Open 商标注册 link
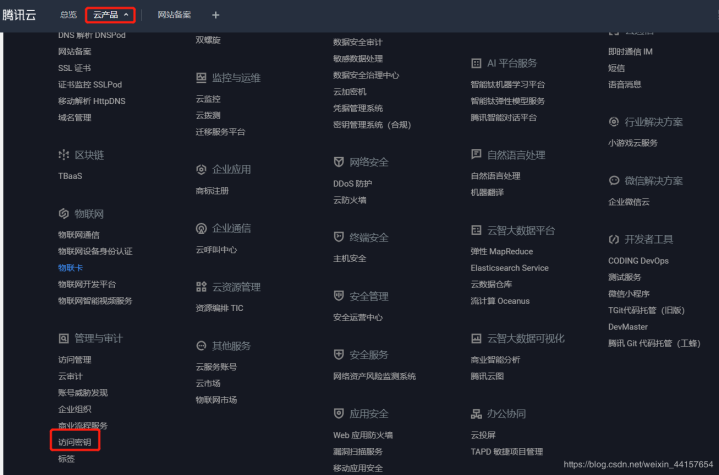719x475 pixels. [212, 191]
